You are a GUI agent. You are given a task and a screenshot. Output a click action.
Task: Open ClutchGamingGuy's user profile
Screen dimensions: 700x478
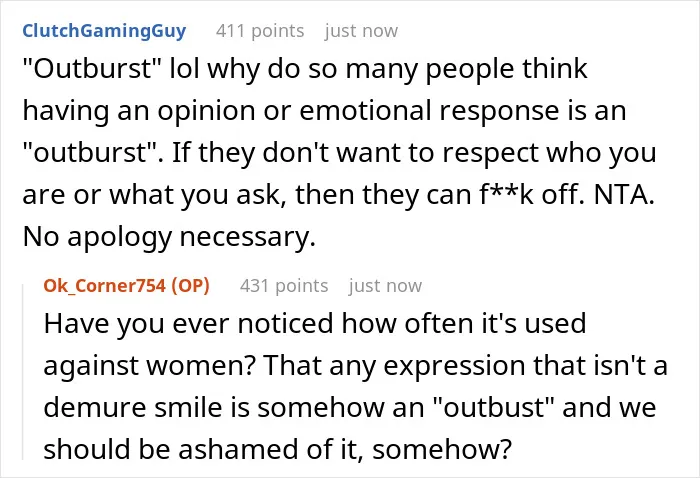point(104,31)
